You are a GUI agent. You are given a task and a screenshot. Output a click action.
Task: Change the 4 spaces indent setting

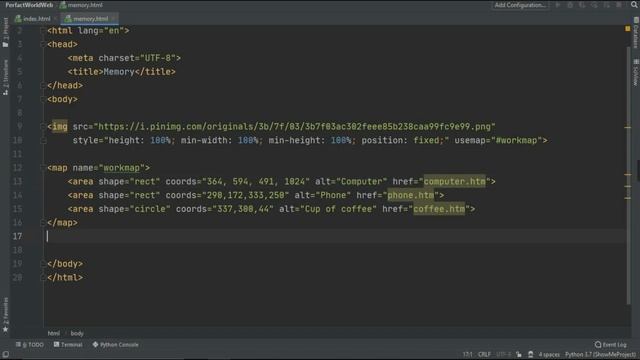(x=549, y=354)
